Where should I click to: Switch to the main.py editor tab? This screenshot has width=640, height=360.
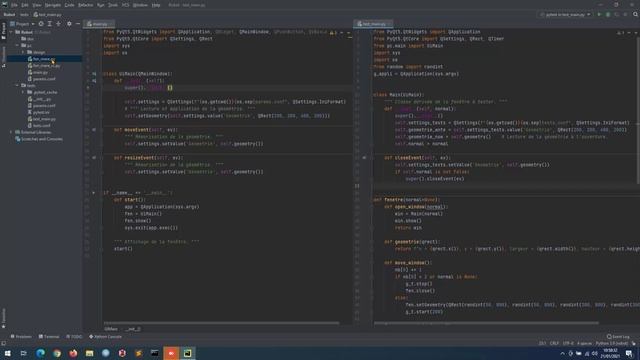click(100, 24)
